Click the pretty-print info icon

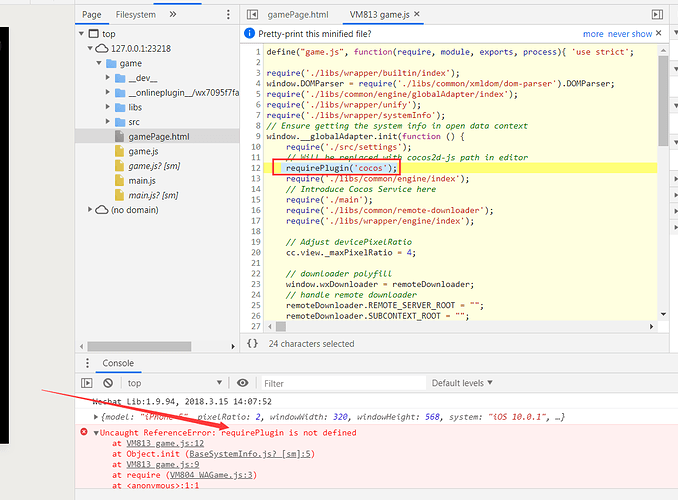pos(249,33)
